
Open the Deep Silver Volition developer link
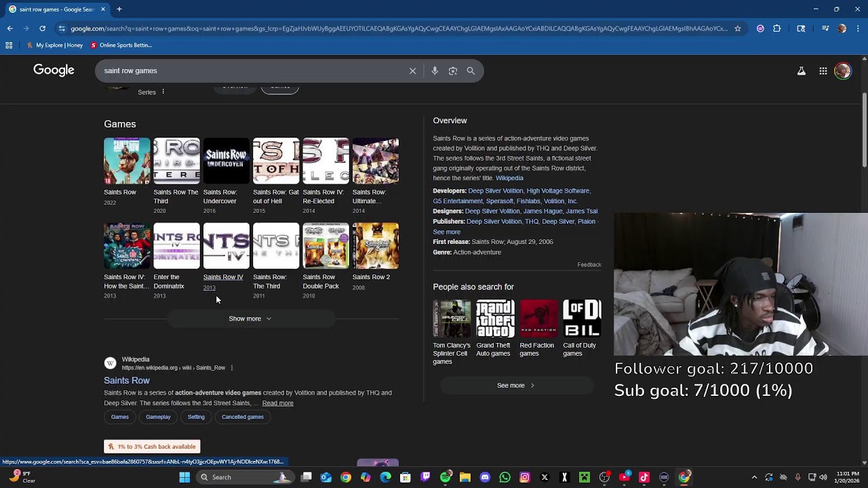[495, 191]
